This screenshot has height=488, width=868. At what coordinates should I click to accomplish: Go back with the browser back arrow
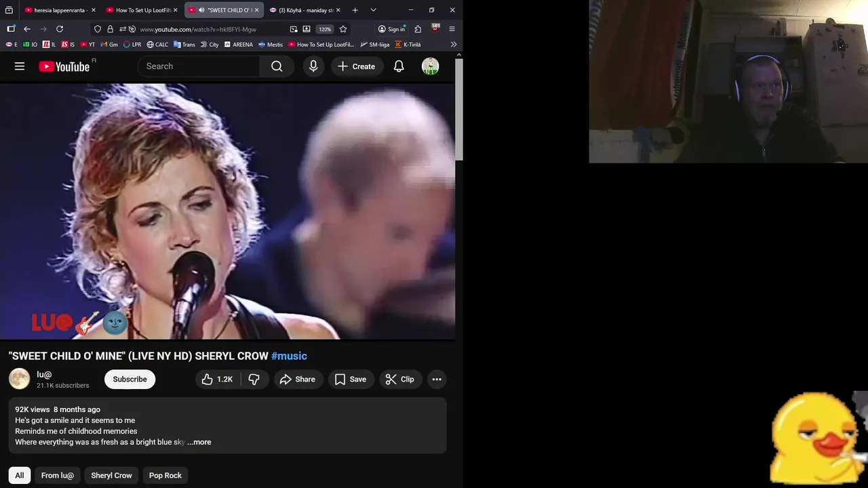[x=27, y=29]
